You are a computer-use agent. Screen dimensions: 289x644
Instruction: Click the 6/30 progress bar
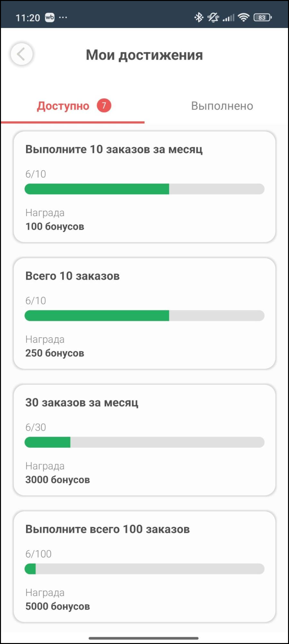144,442
